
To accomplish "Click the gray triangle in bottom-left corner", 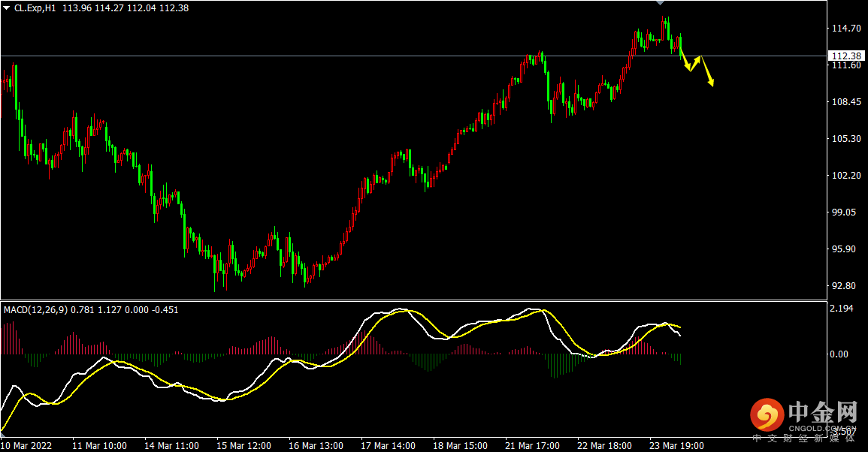I will coord(4,433).
